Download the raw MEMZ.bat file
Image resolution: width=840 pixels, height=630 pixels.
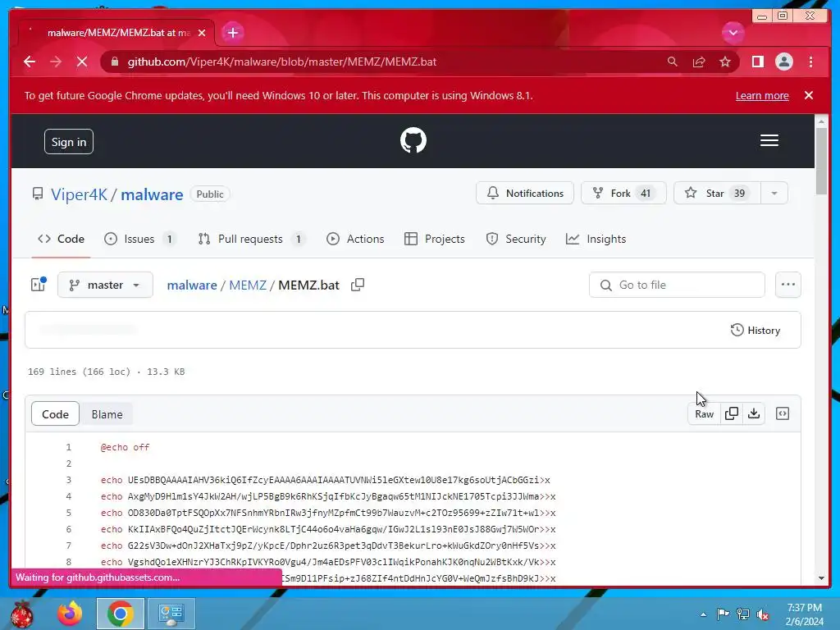coord(754,413)
